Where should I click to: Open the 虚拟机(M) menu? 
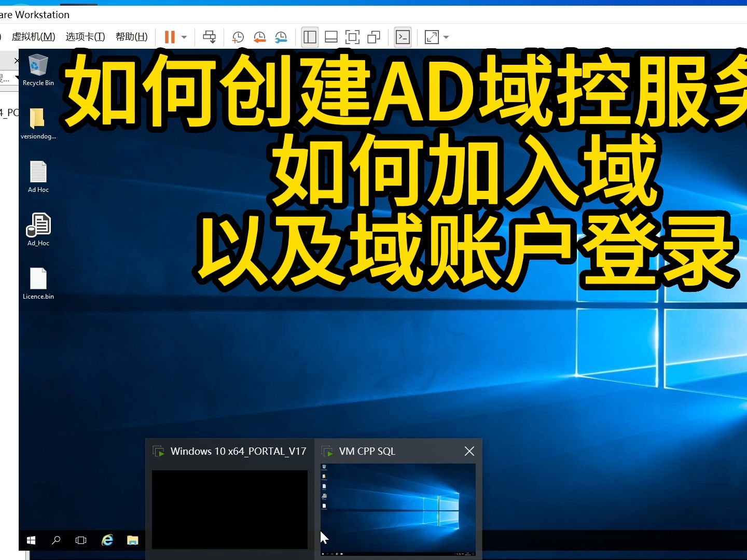tap(33, 36)
